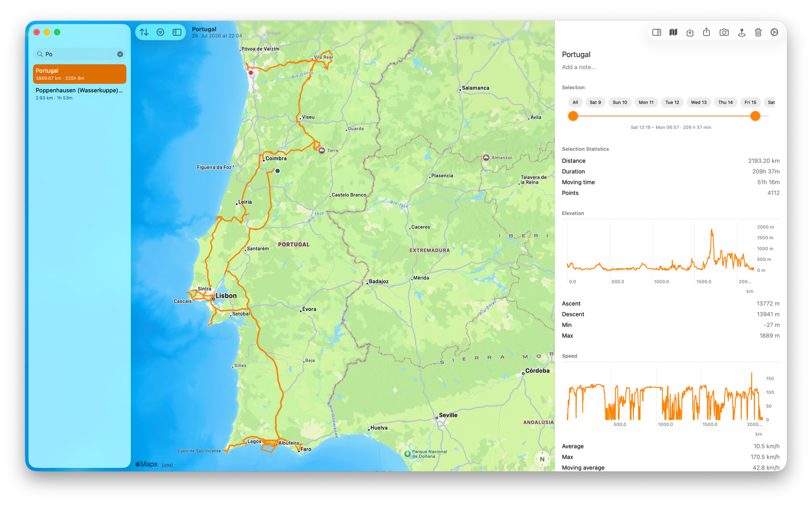
Task: Select the Thu 14 day chip
Action: (x=725, y=102)
